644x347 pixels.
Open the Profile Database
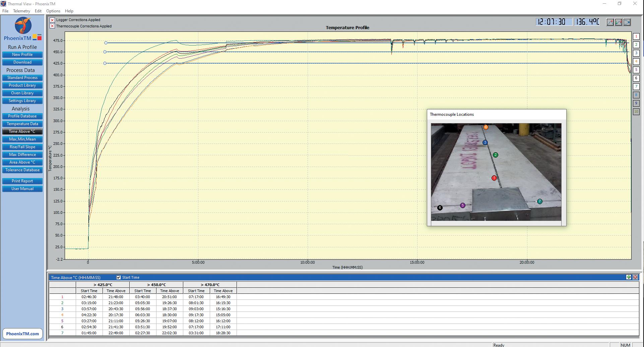(x=22, y=116)
